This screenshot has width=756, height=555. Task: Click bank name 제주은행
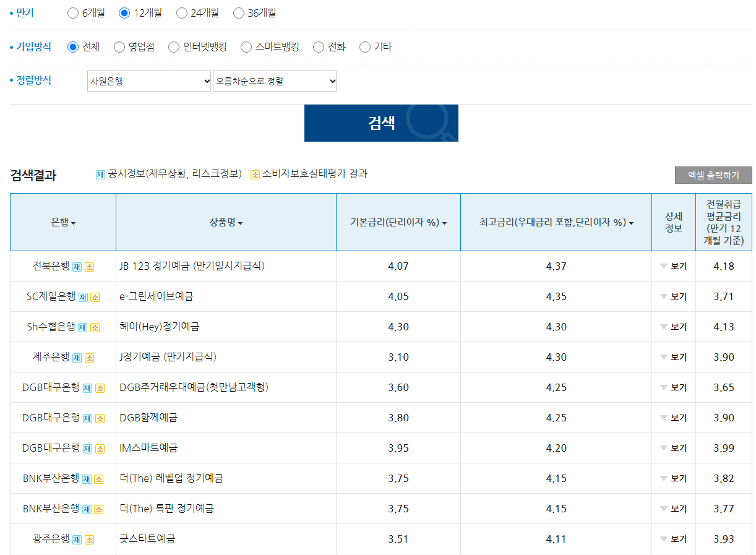(x=51, y=357)
